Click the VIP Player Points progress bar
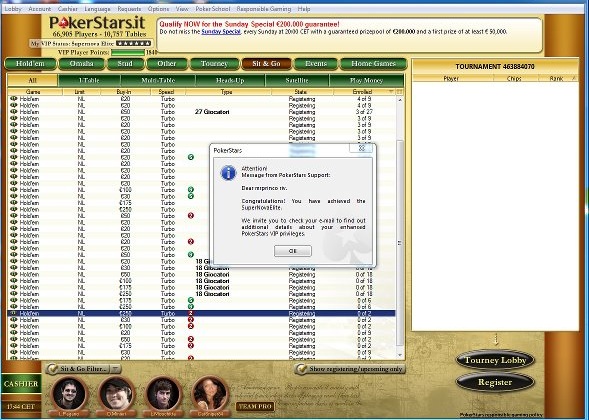The width and height of the screenshot is (589, 420). 128,53
